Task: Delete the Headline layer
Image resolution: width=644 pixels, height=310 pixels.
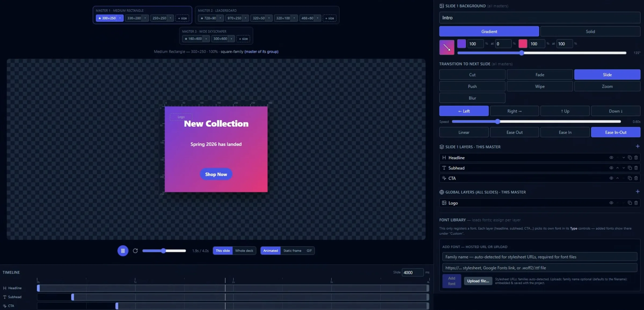Action: (x=636, y=158)
